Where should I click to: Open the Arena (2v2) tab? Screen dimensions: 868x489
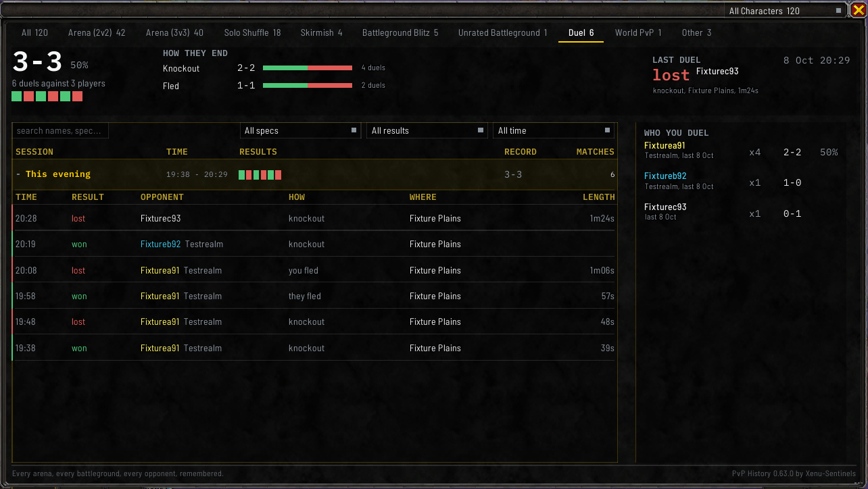97,32
